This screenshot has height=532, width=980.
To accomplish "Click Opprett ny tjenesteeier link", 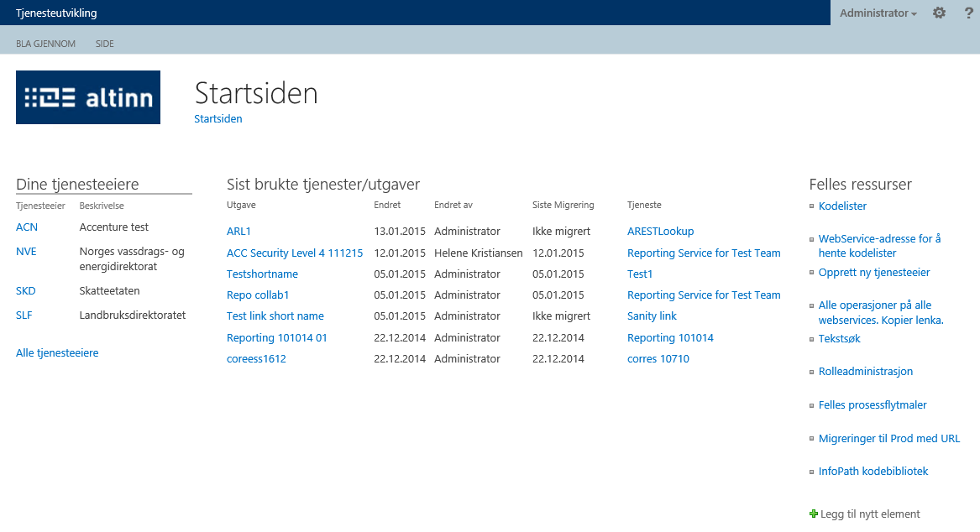I will coord(873,272).
